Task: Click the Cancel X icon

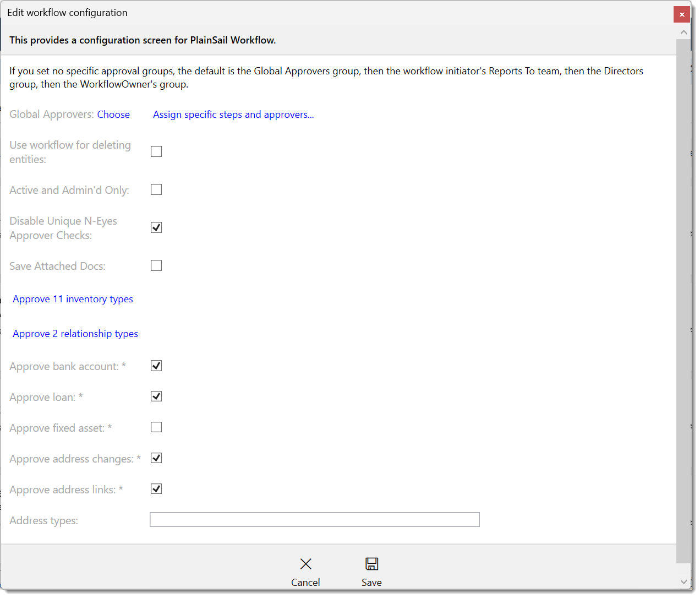Action: point(305,563)
